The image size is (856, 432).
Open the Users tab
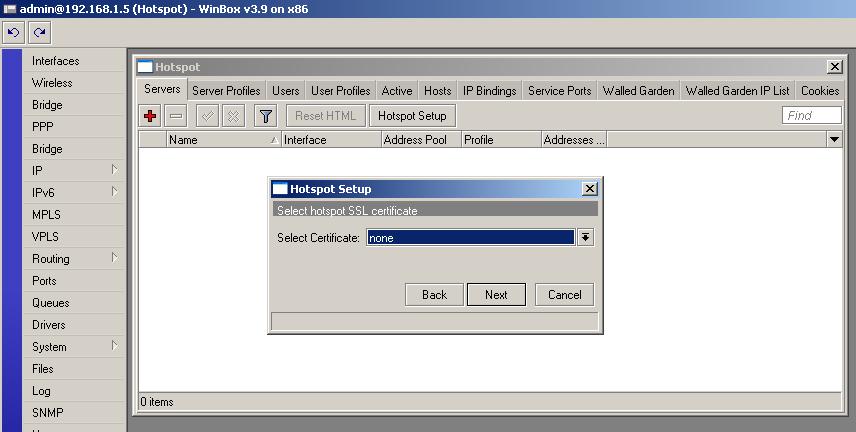click(x=286, y=91)
